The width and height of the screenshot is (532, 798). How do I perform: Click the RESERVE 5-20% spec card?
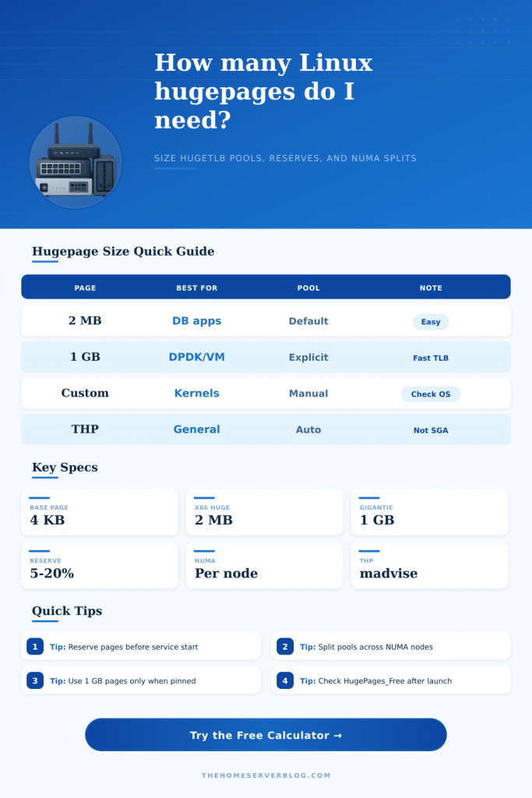100,566
